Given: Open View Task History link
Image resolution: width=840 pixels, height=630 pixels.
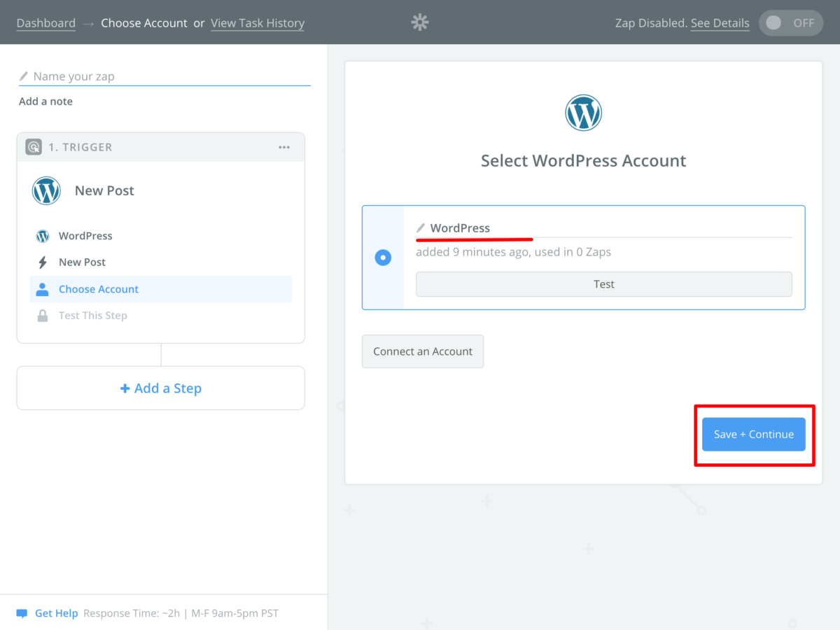Looking at the screenshot, I should pos(258,23).
